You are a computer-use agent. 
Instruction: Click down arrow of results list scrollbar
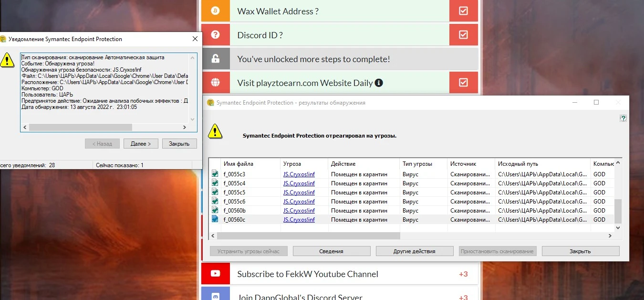[x=618, y=228]
